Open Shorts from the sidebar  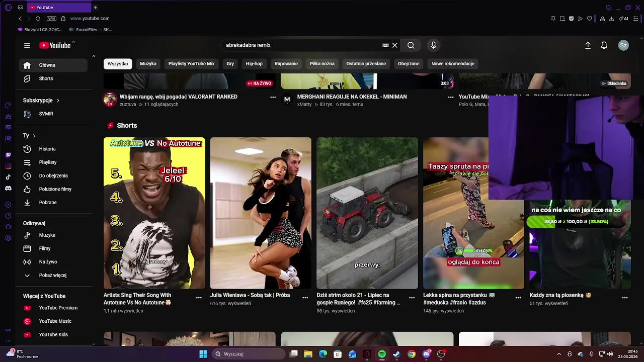53,78
